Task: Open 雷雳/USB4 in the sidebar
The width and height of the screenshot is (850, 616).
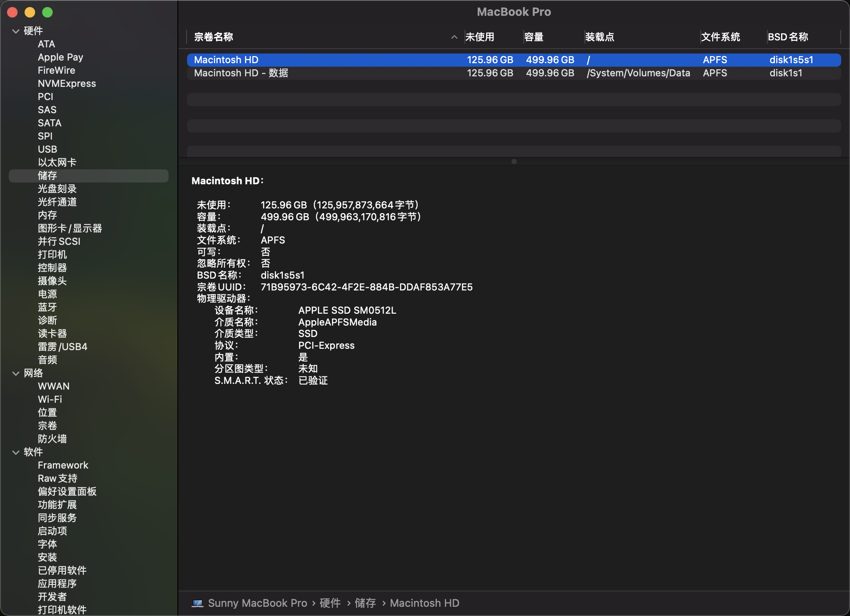Action: 62,347
